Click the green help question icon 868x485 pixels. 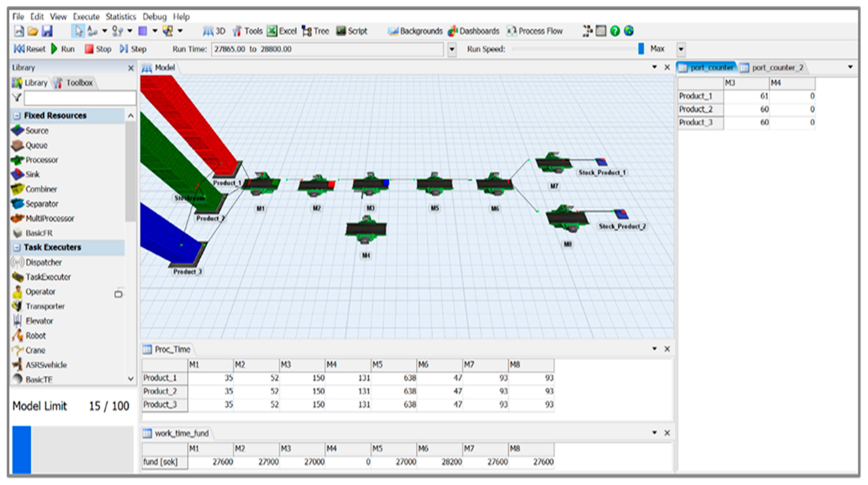[615, 31]
